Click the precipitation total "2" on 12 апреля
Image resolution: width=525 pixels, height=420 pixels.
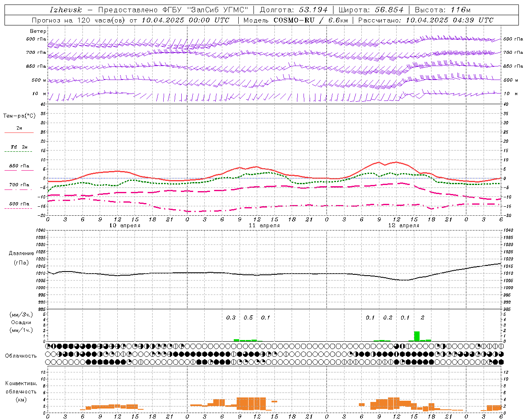pos(422,317)
